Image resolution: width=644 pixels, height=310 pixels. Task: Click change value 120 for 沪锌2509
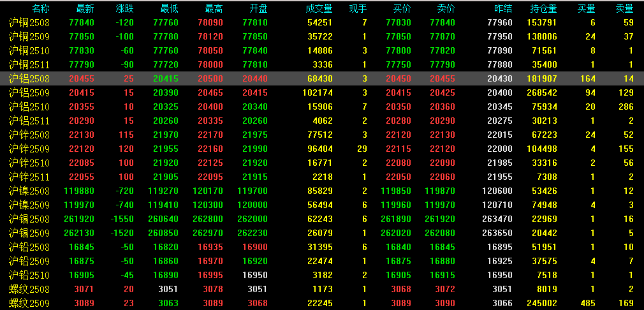[x=126, y=149]
